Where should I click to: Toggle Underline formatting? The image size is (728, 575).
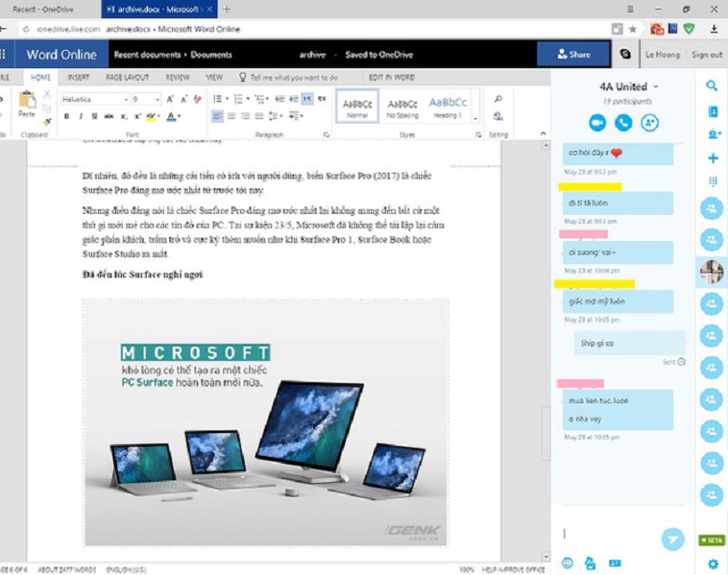(x=95, y=116)
